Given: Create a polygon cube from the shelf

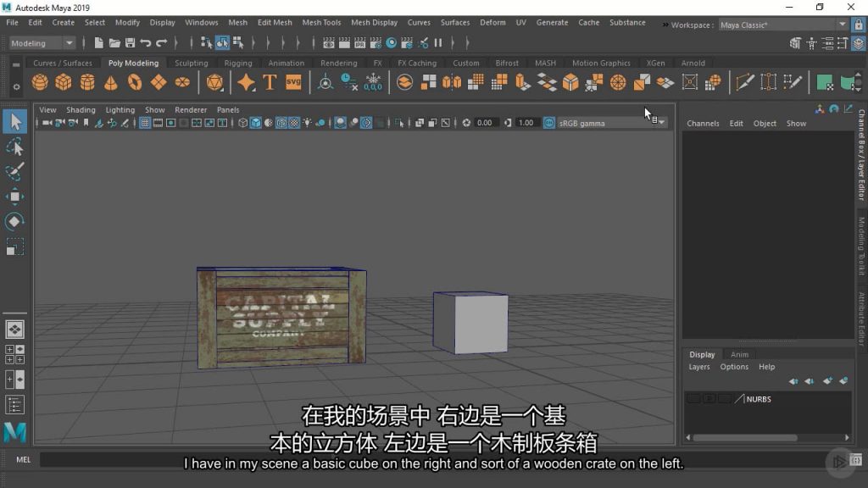Looking at the screenshot, I should [63, 82].
